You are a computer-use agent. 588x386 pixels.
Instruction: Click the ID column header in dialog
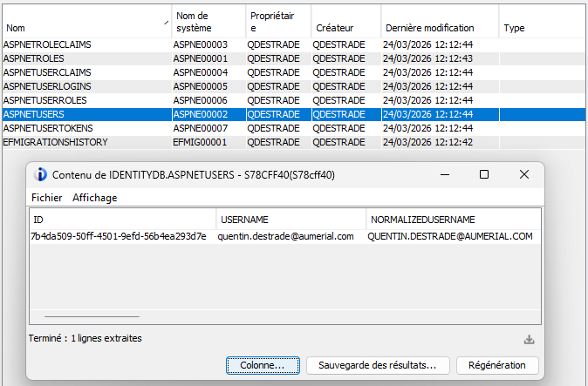(123, 220)
